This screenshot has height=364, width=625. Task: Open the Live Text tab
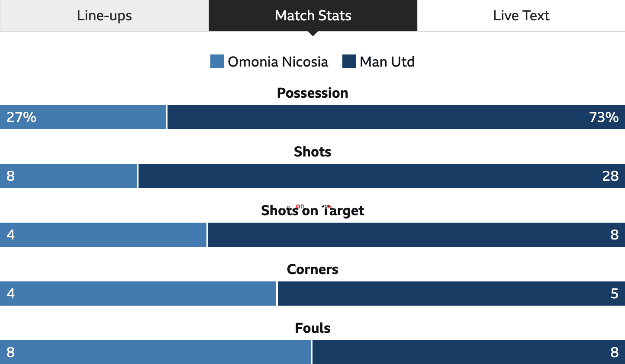pyautogui.click(x=521, y=16)
